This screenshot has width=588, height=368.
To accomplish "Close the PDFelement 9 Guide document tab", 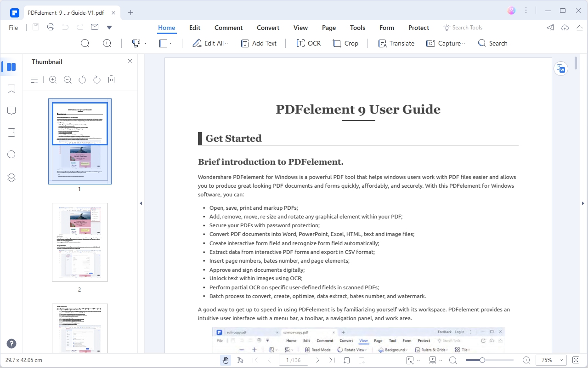I will pyautogui.click(x=114, y=13).
